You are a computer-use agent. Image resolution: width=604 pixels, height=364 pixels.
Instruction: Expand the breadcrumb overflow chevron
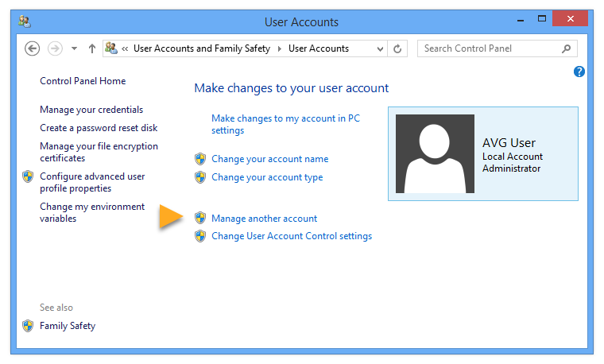126,48
